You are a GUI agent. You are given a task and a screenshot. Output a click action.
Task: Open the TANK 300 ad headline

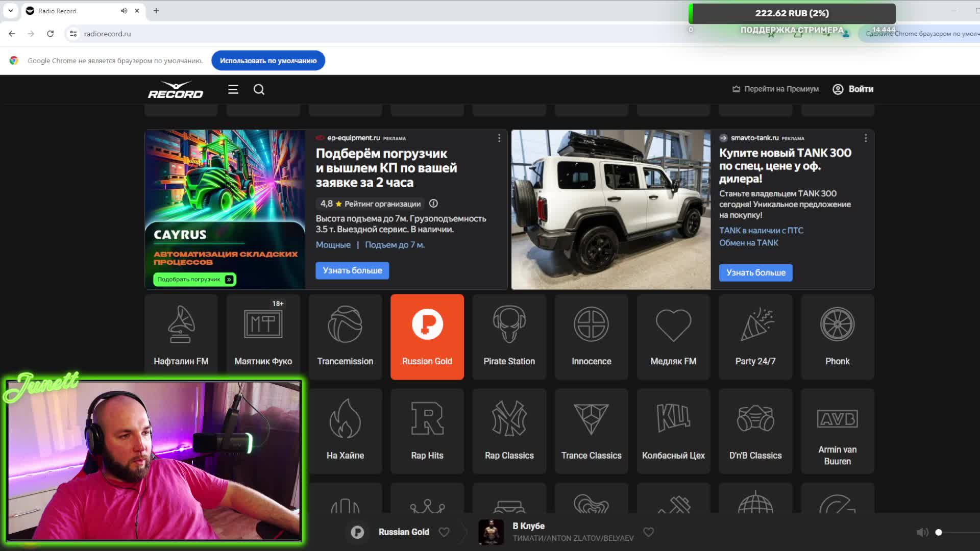coord(785,166)
